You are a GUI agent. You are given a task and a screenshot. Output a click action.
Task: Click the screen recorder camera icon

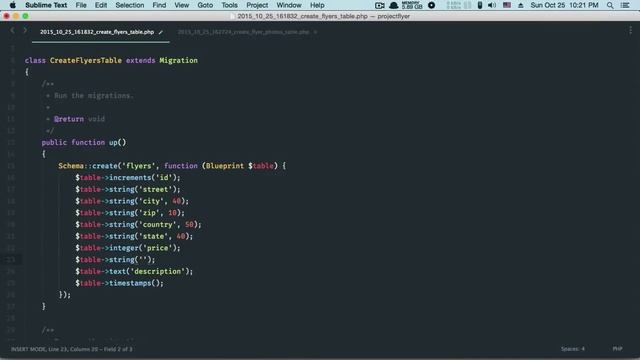pos(380,5)
